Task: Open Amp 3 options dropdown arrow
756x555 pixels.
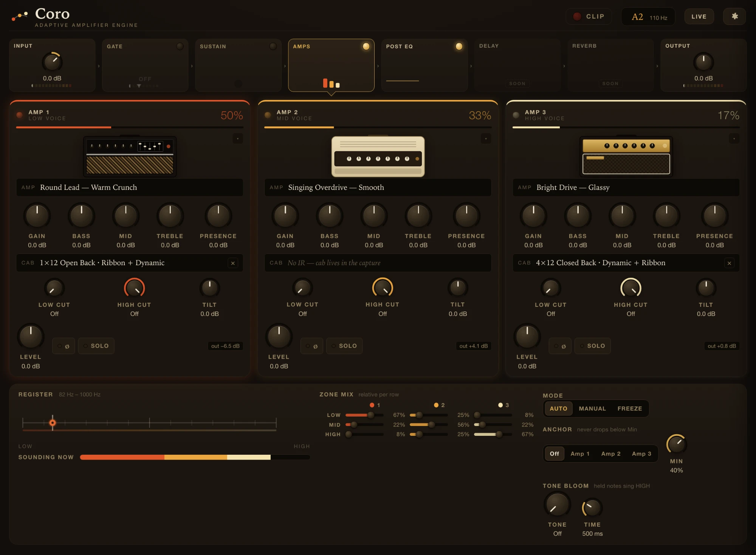Action: pyautogui.click(x=734, y=138)
